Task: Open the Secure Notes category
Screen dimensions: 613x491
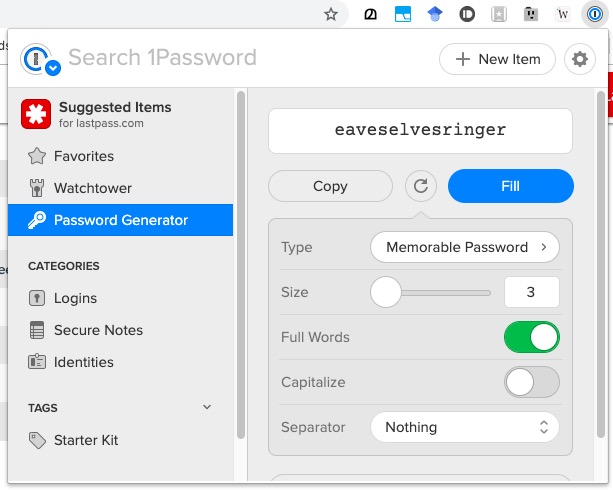Action: pyautogui.click(x=120, y=330)
